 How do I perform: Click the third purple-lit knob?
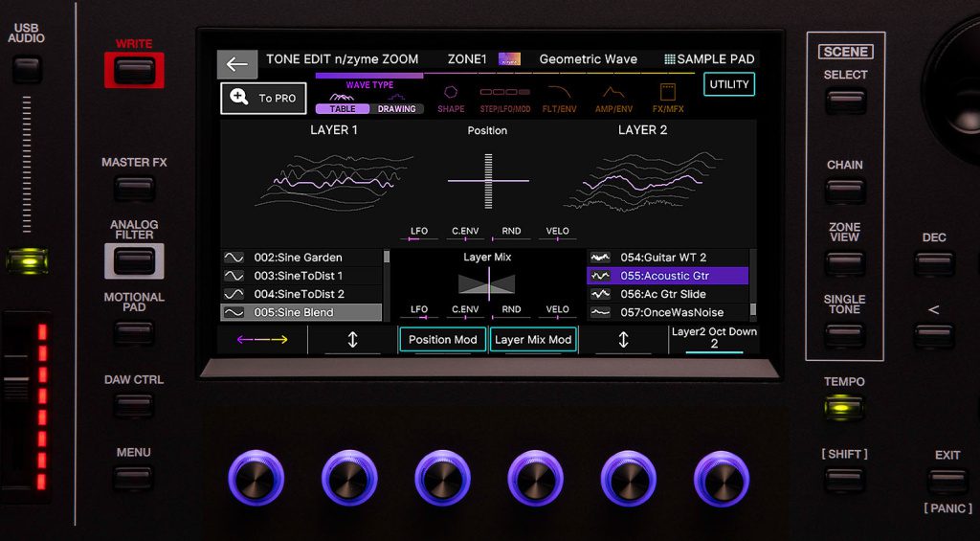coord(442,478)
